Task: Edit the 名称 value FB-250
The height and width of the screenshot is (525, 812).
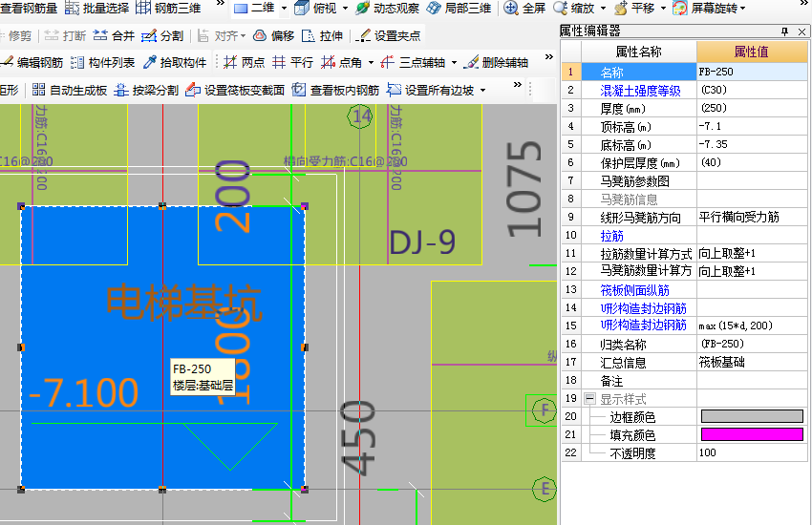Action: point(752,72)
